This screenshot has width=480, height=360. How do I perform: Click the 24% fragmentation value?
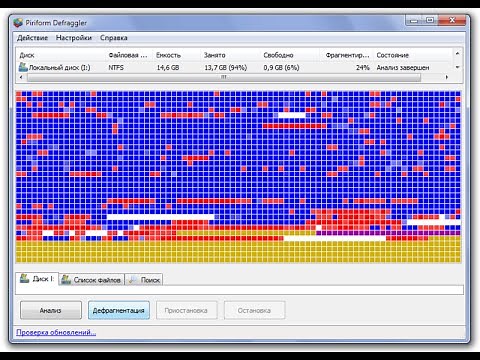363,68
